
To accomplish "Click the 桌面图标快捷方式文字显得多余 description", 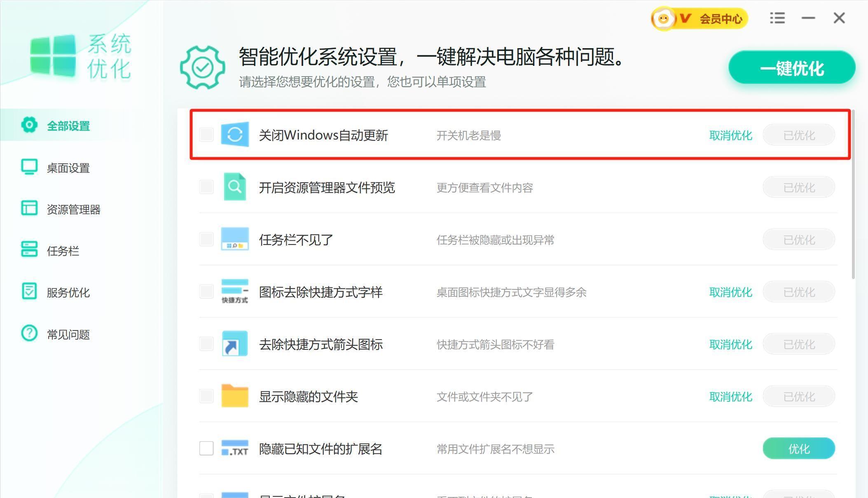I will (x=511, y=292).
